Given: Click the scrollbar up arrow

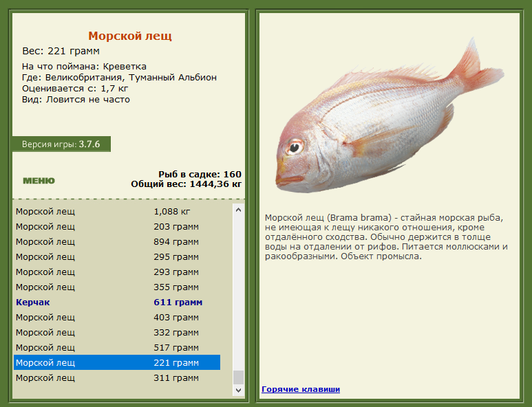Looking at the screenshot, I should pos(239,210).
